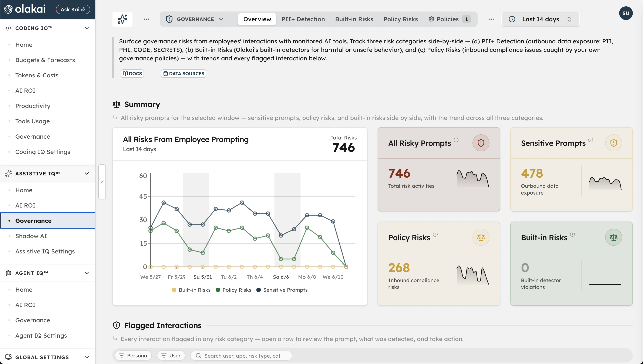Open the ellipsis menu beside sparkle icon
The image size is (643, 364).
click(146, 19)
